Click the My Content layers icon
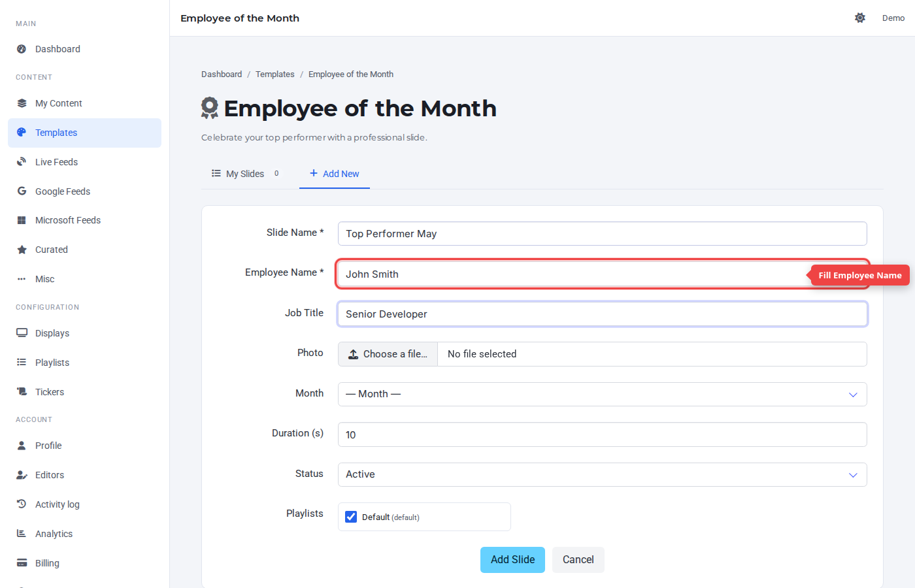This screenshot has width=915, height=588. coord(22,103)
